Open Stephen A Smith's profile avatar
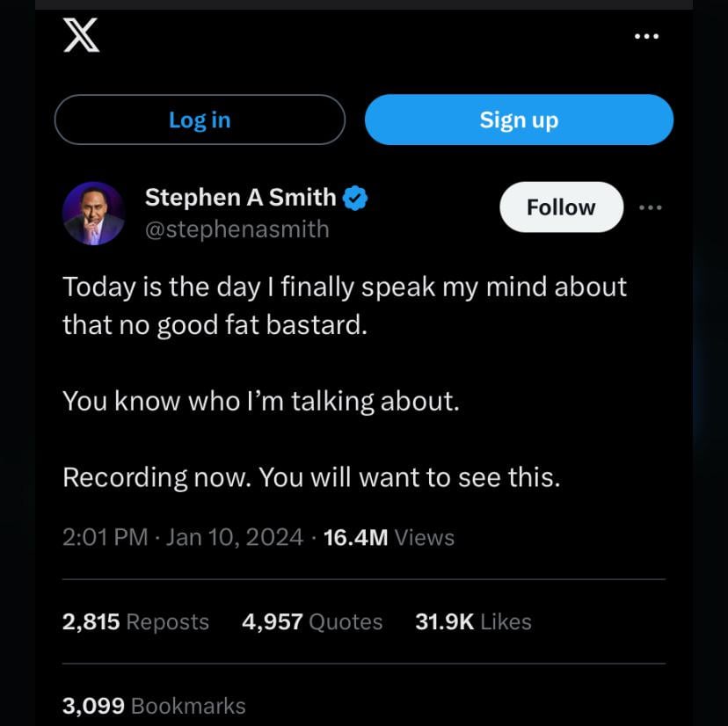 [93, 214]
